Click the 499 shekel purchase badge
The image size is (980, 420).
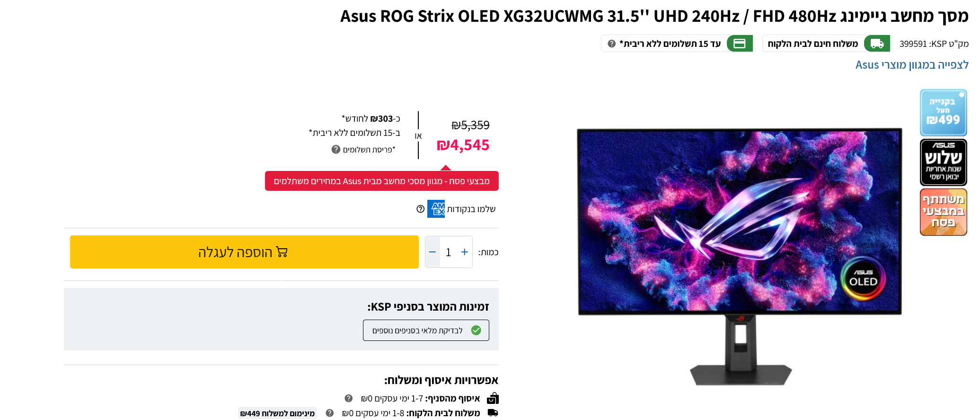(x=943, y=113)
